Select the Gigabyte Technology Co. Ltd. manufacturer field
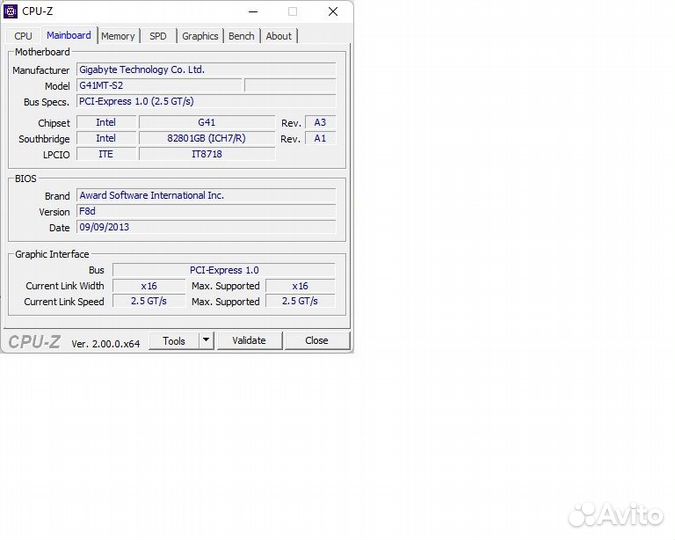 coord(206,70)
